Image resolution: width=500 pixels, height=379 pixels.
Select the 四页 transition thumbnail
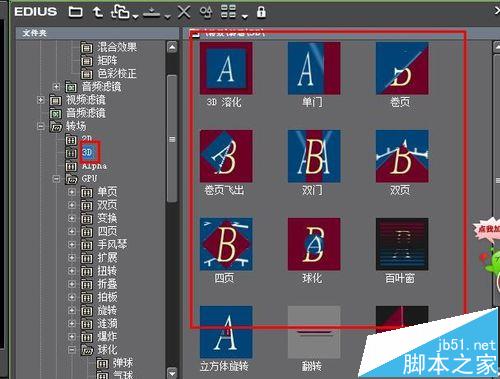tap(226, 244)
